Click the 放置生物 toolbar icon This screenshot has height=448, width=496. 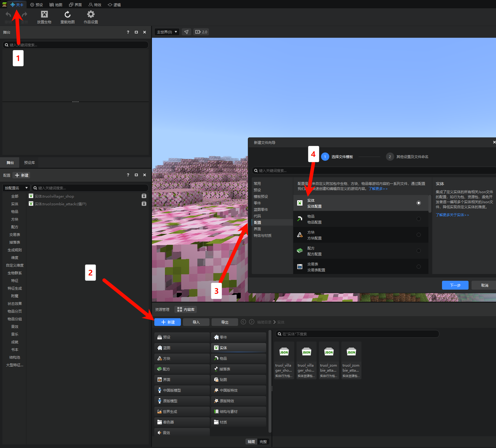[x=44, y=14]
